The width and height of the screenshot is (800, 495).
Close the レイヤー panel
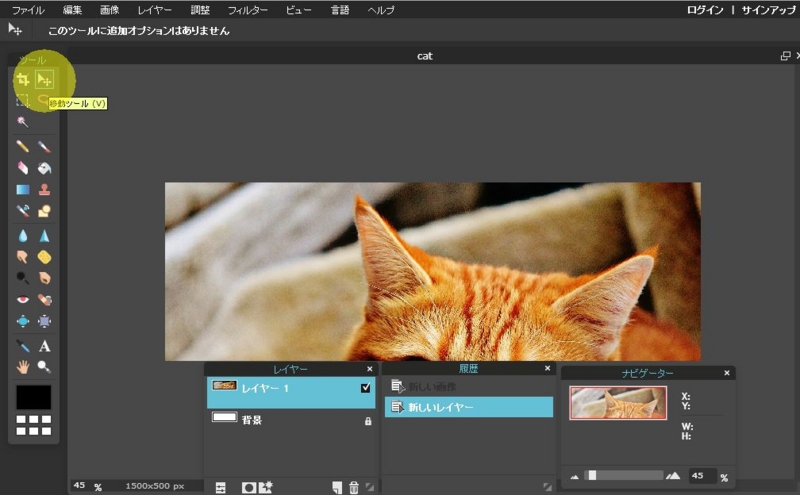tap(369, 369)
